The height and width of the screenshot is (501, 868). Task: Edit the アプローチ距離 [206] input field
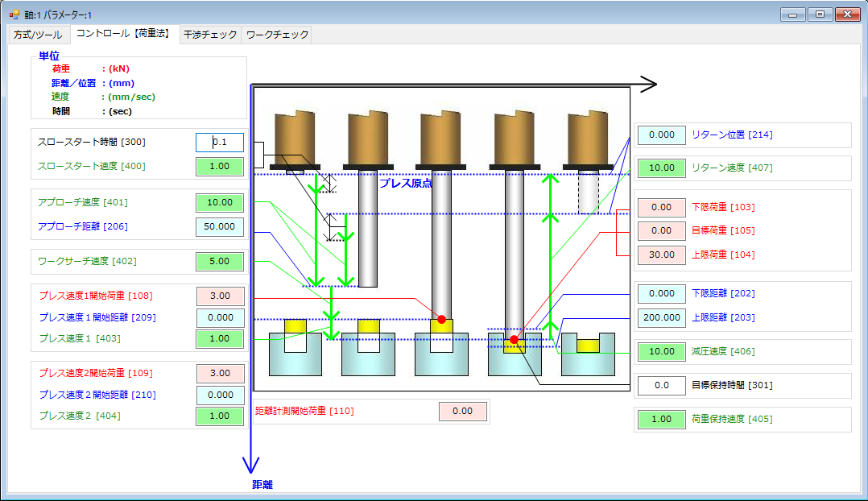221,226
